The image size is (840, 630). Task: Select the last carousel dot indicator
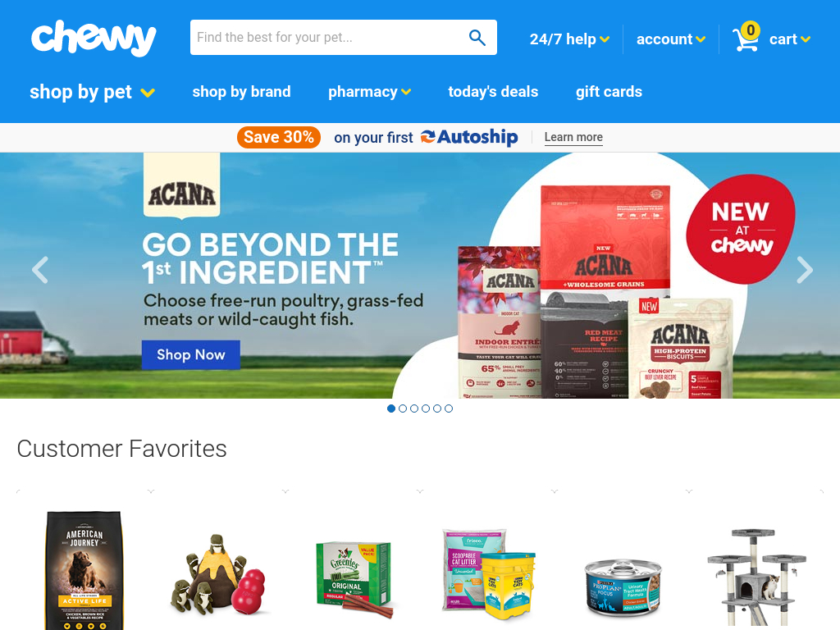(x=449, y=409)
